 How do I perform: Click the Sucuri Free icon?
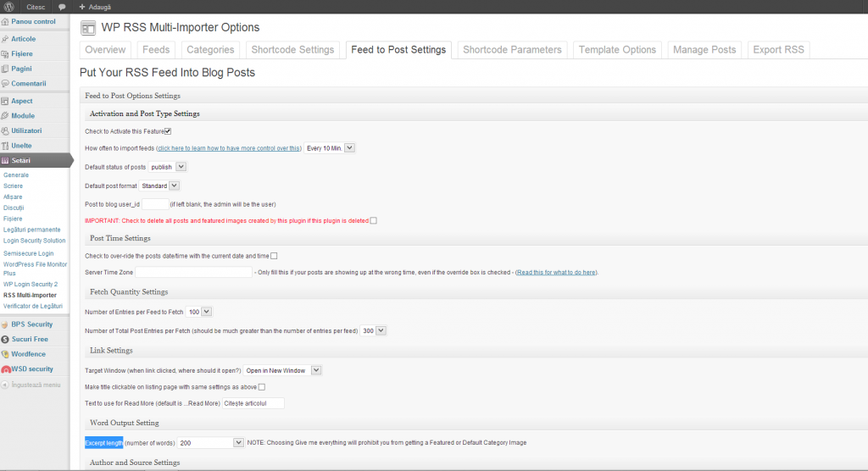[5, 340]
